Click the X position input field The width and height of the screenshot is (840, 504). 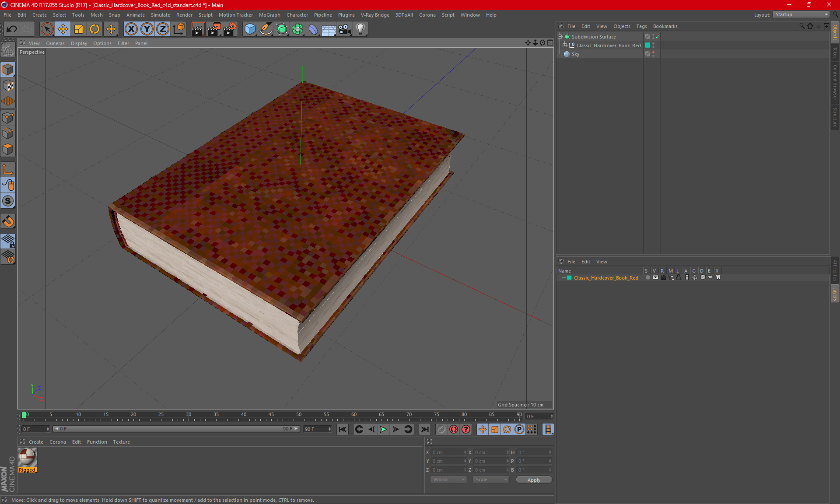[x=449, y=452]
